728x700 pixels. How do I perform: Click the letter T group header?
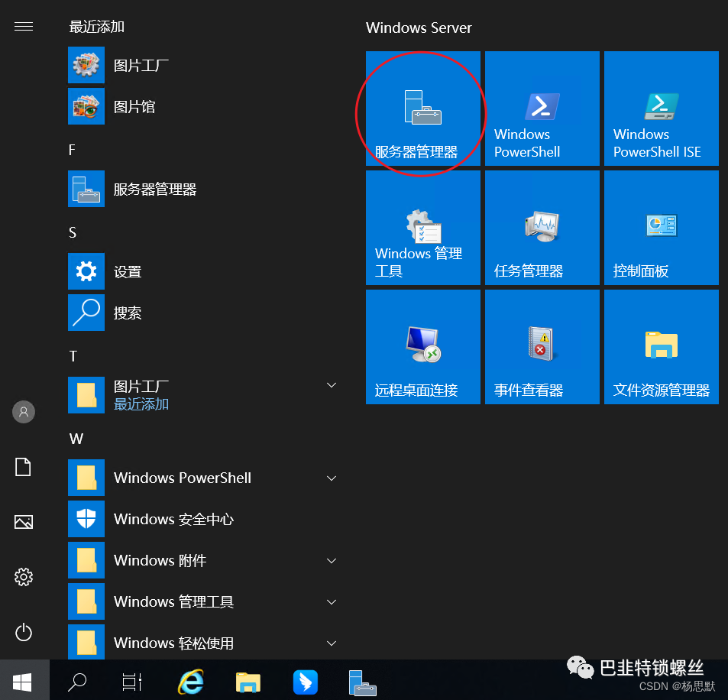(x=73, y=356)
